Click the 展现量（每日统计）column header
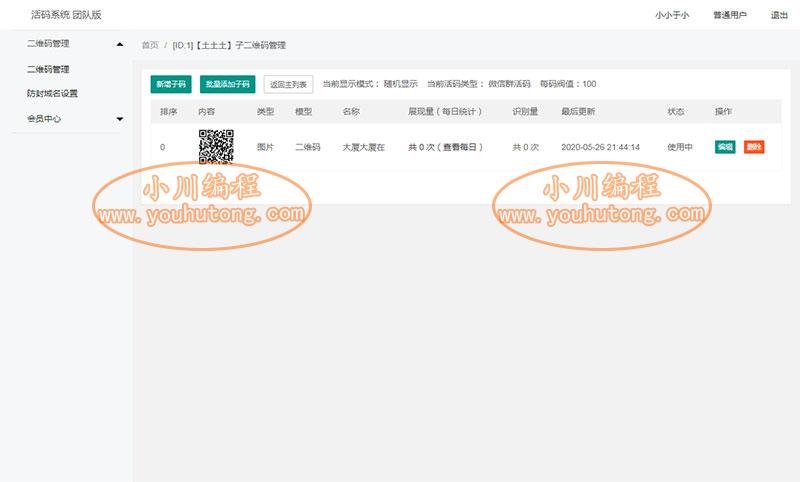The width and height of the screenshot is (800, 482). tap(445, 111)
